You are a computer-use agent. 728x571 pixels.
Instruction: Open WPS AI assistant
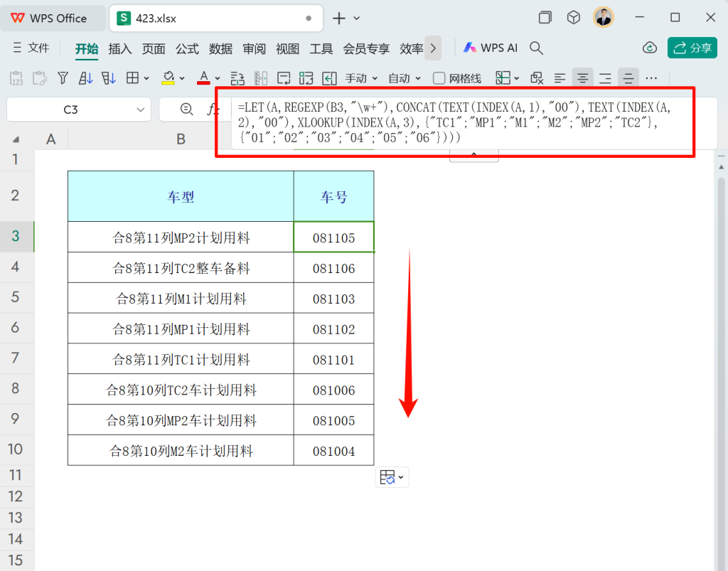click(x=491, y=48)
